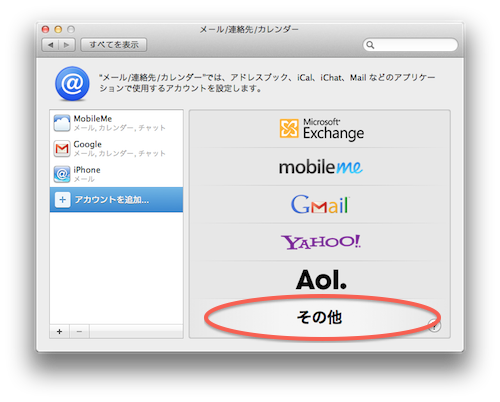This screenshot has width=500, height=402.
Task: Open help with the question mark button
Action: [434, 326]
